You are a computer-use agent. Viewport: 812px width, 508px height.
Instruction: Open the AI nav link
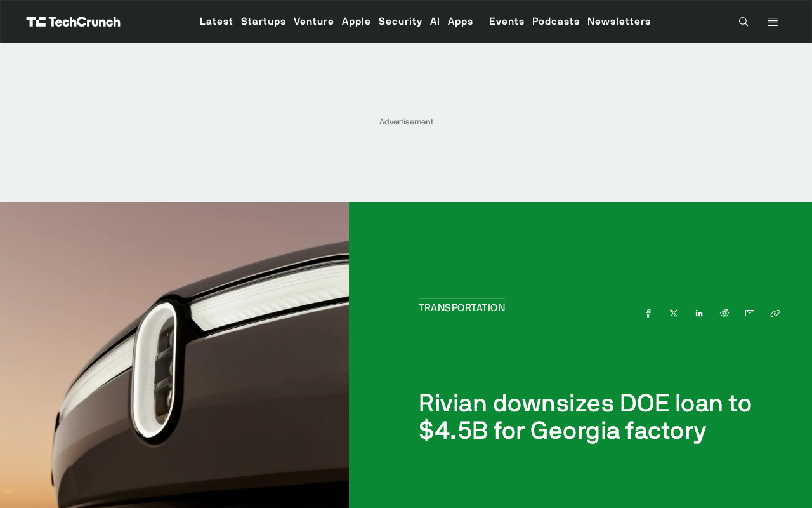tap(435, 22)
